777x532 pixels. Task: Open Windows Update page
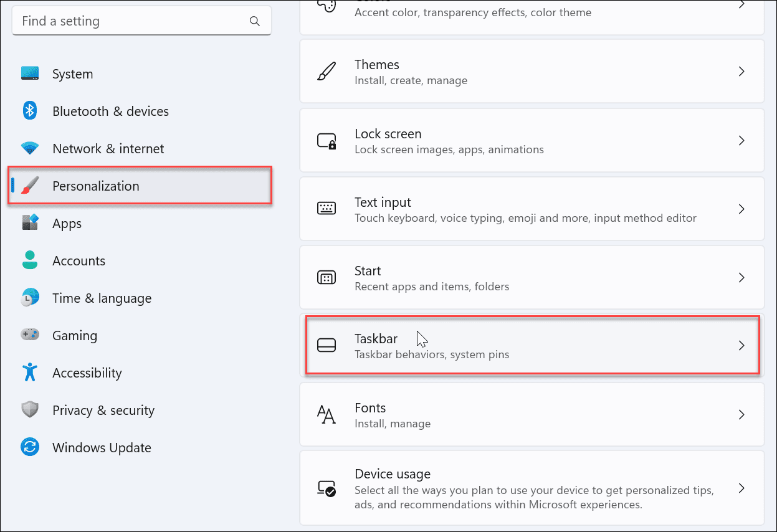click(x=141, y=447)
